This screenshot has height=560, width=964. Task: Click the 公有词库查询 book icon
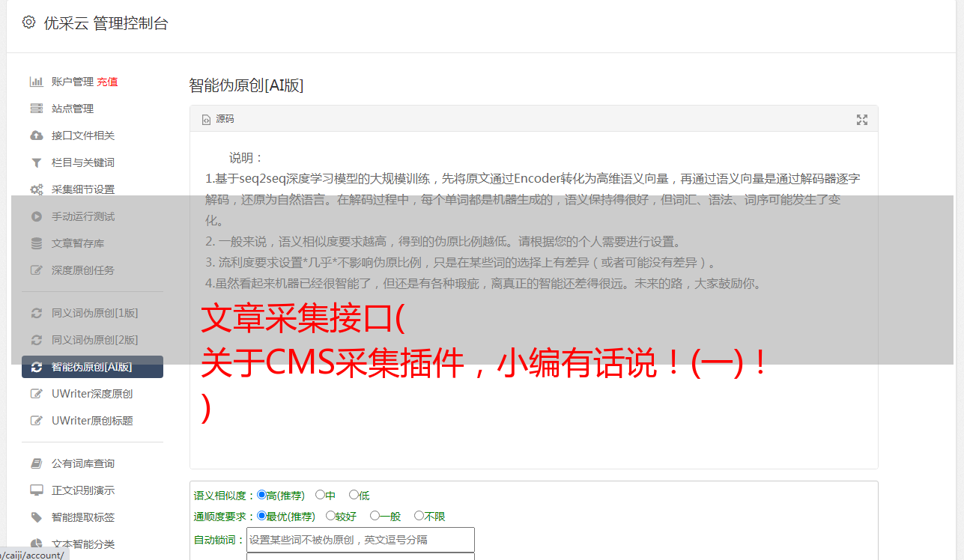36,463
